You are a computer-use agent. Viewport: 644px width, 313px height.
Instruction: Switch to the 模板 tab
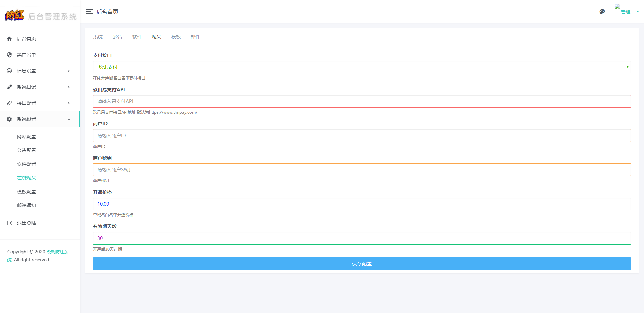[176, 37]
